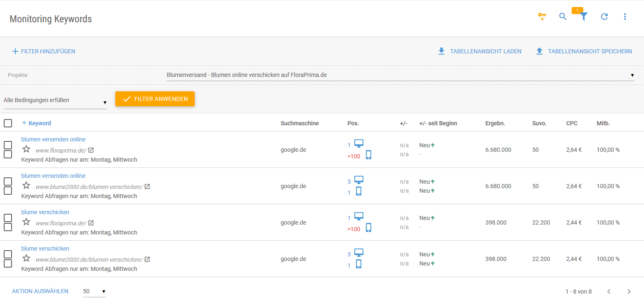Viewport: 644px width, 306px height.
Task: Click the external link icon next to www.floraprima.de
Action: (x=90, y=150)
